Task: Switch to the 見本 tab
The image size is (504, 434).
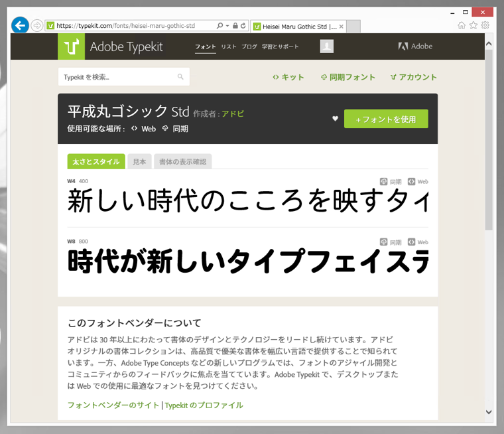Action: (139, 161)
